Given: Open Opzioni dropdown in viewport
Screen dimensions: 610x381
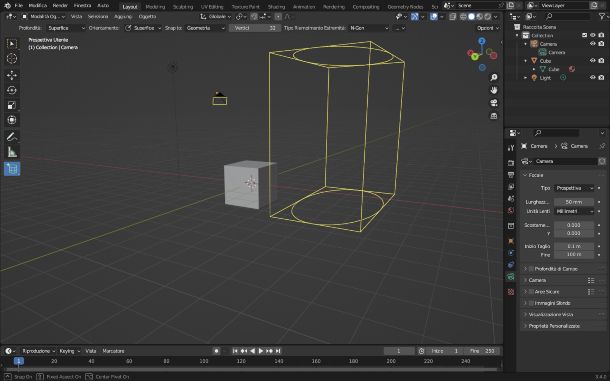Looking at the screenshot, I should click(x=488, y=28).
